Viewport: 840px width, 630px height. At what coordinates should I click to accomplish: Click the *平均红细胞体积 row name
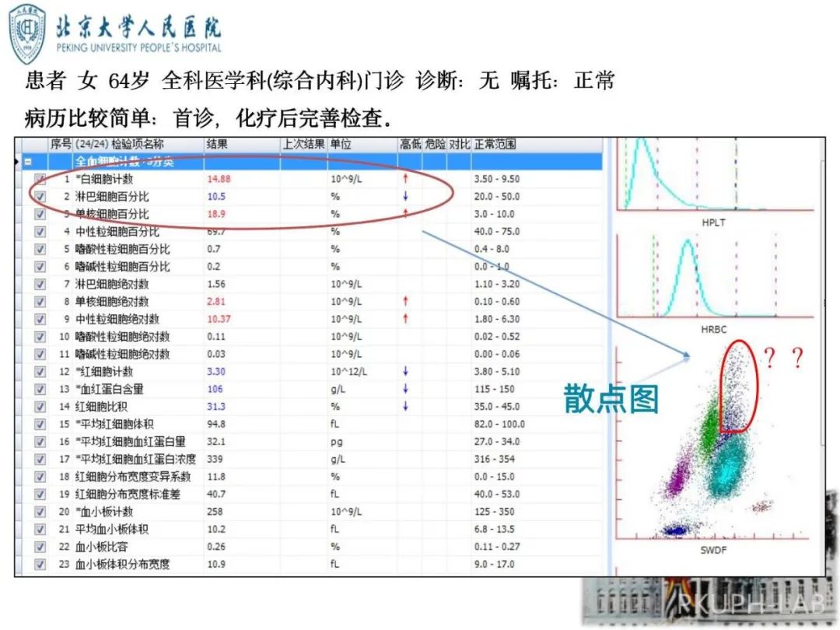[114, 425]
